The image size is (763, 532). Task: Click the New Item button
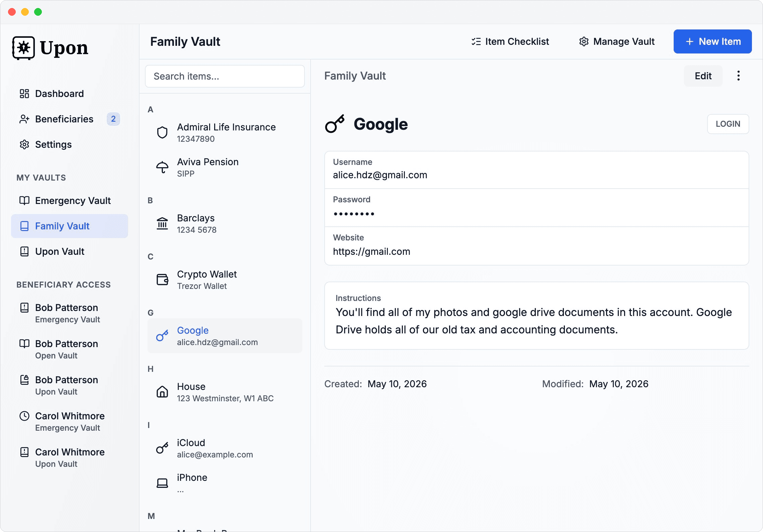(x=712, y=41)
